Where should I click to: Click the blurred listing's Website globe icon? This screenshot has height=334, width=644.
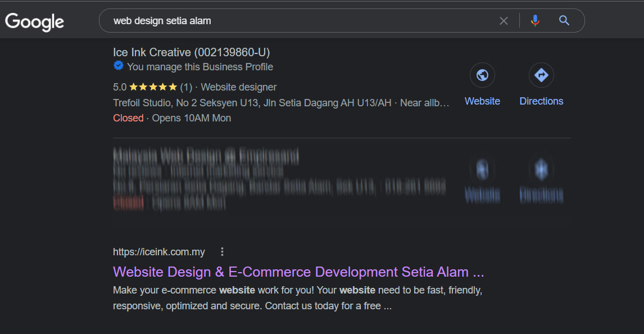click(x=482, y=169)
